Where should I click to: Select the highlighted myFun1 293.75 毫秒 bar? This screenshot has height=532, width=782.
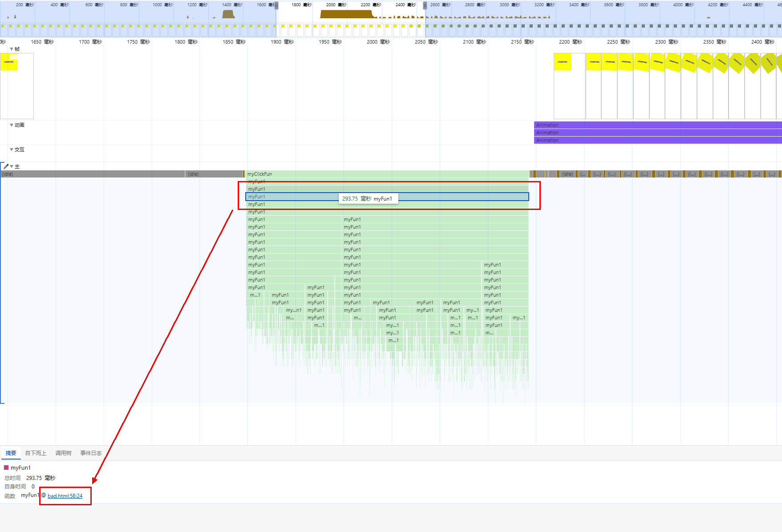(387, 197)
